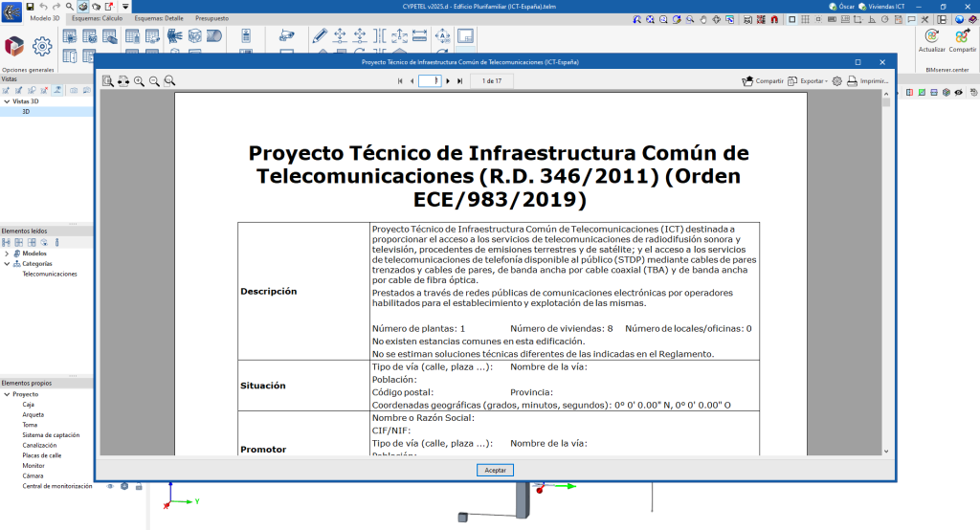Show whole page in preview toolbar
This screenshot has height=530, width=980.
click(108, 81)
